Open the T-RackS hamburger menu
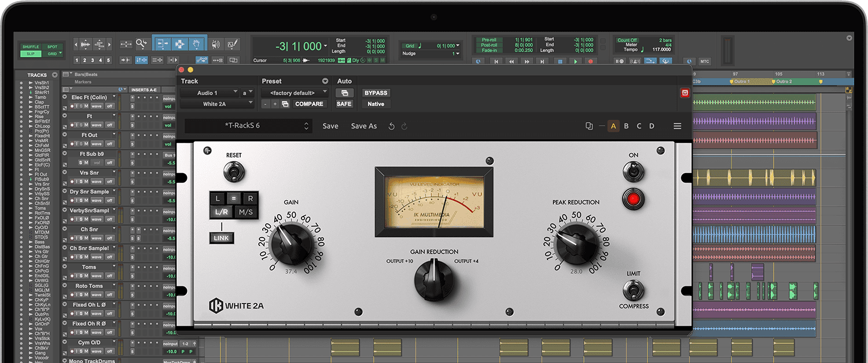Image resolution: width=868 pixels, height=363 pixels. [x=677, y=126]
